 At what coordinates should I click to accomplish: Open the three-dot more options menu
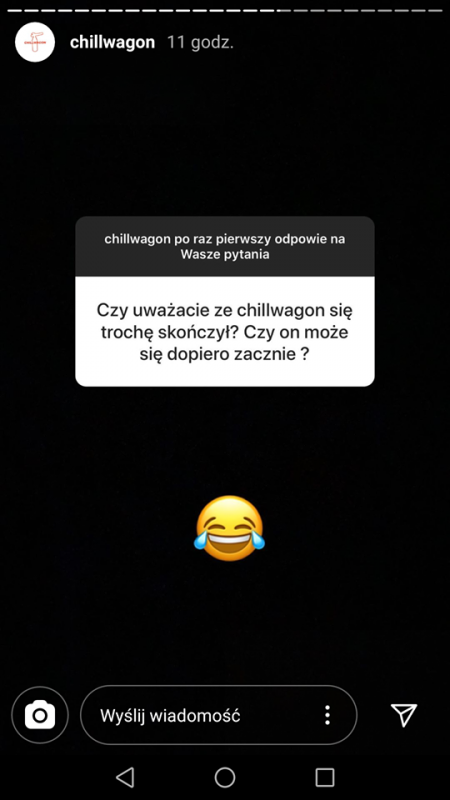tap(328, 715)
